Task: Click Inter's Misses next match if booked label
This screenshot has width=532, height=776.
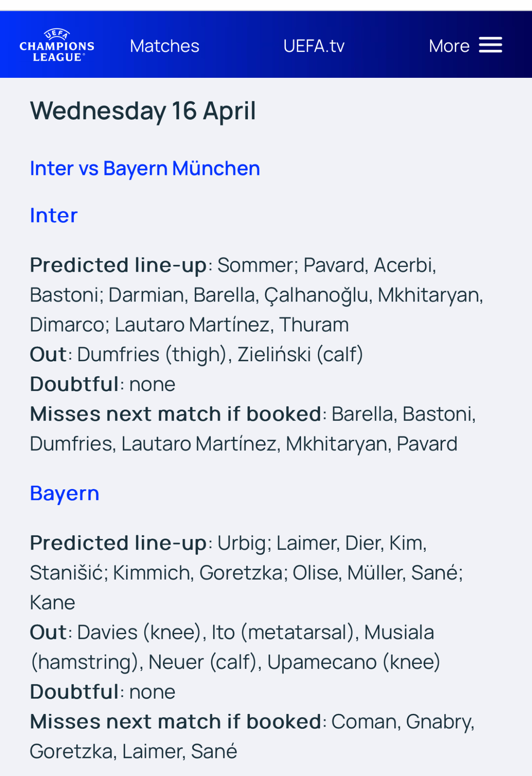Action: point(176,414)
